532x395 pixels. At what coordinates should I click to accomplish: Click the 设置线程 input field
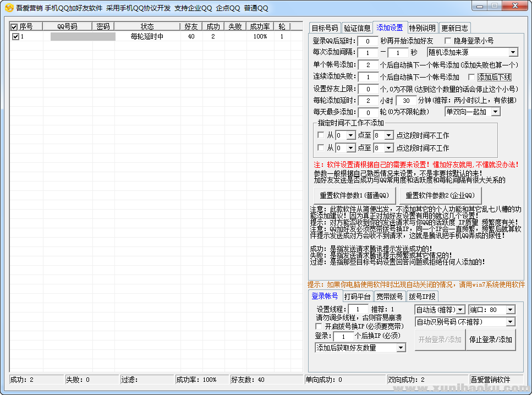(x=358, y=310)
